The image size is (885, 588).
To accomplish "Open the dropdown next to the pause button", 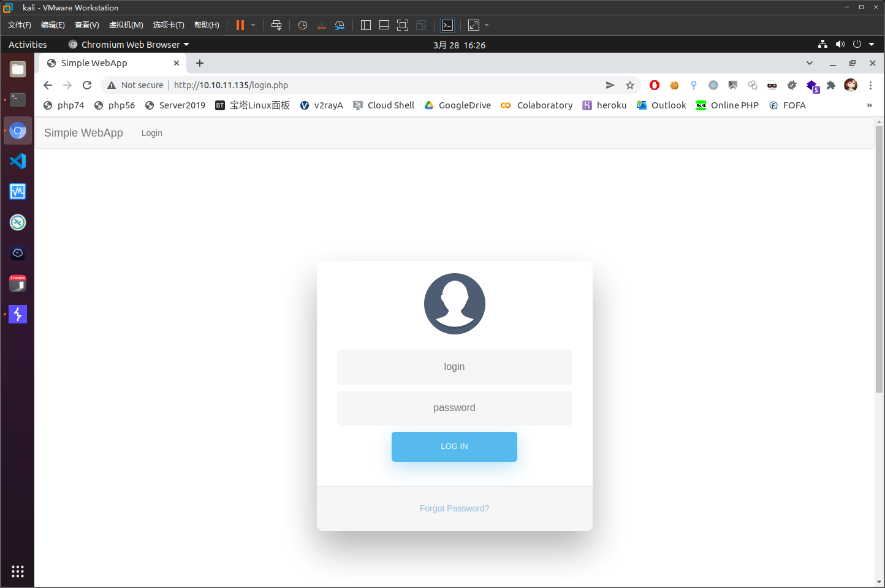I will point(251,25).
